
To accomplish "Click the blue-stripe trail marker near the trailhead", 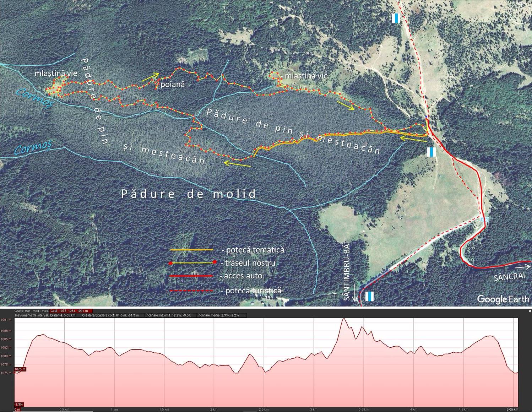I will [x=431, y=152].
